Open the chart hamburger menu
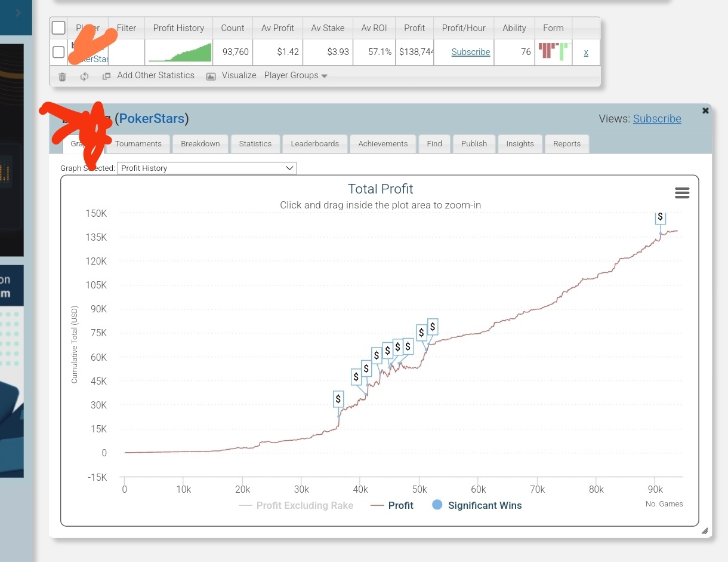728x562 pixels. (682, 192)
